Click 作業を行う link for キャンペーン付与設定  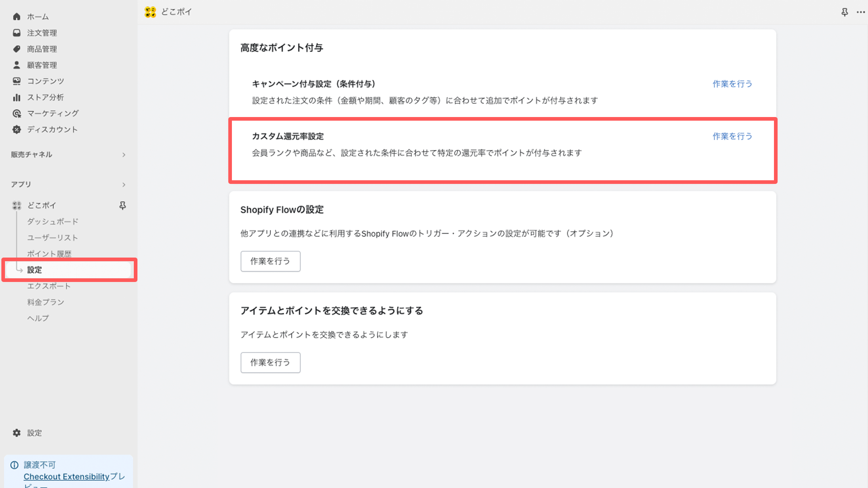(732, 84)
